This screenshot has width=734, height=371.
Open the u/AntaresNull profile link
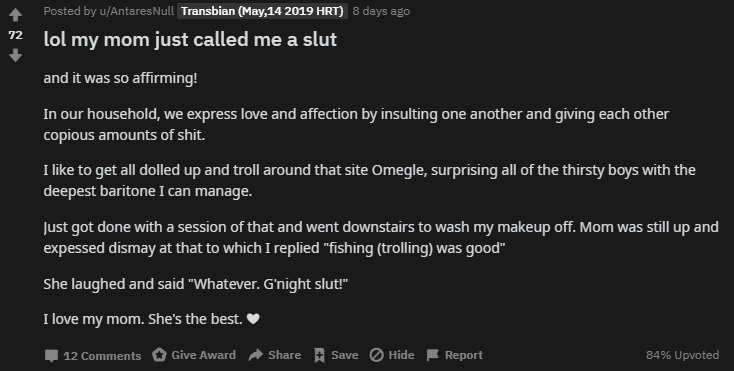136,11
